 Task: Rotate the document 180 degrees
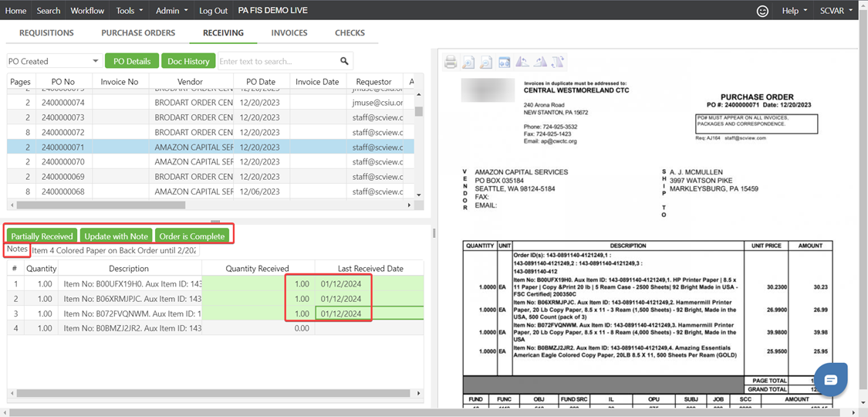click(x=558, y=63)
